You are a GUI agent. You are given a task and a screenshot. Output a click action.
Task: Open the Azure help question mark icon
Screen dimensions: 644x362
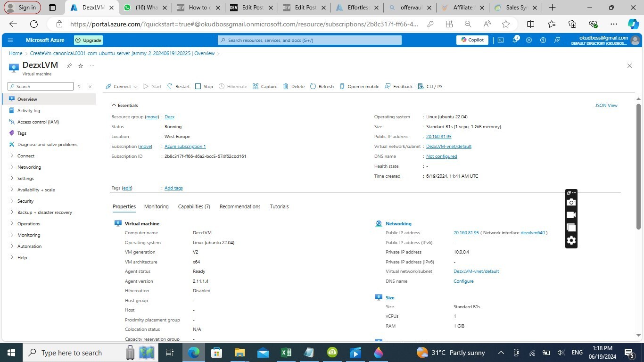click(543, 40)
